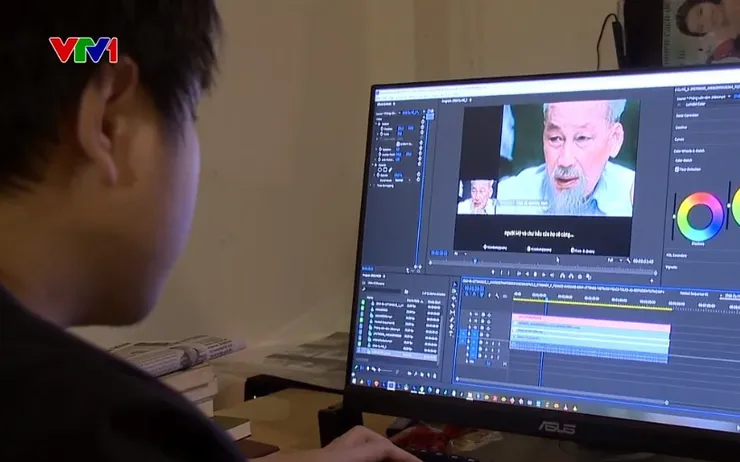Toggle Anchor Point stopwatch animation
740x462 pixels.
pyautogui.click(x=380, y=154)
